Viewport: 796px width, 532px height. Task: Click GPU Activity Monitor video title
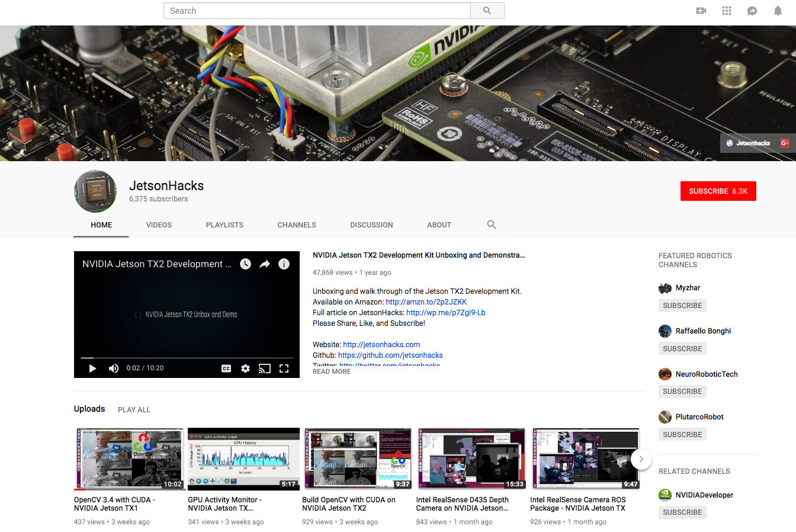coord(224,504)
